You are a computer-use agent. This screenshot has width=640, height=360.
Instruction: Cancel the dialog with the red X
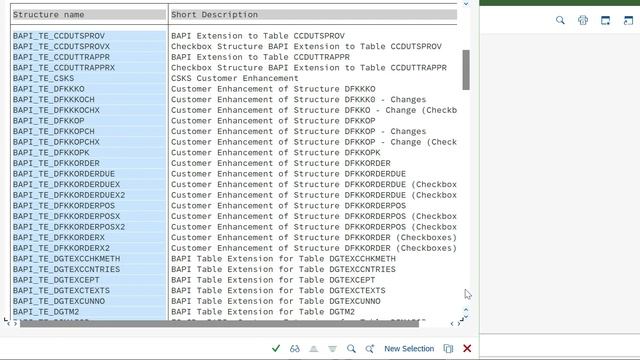pos(467,348)
